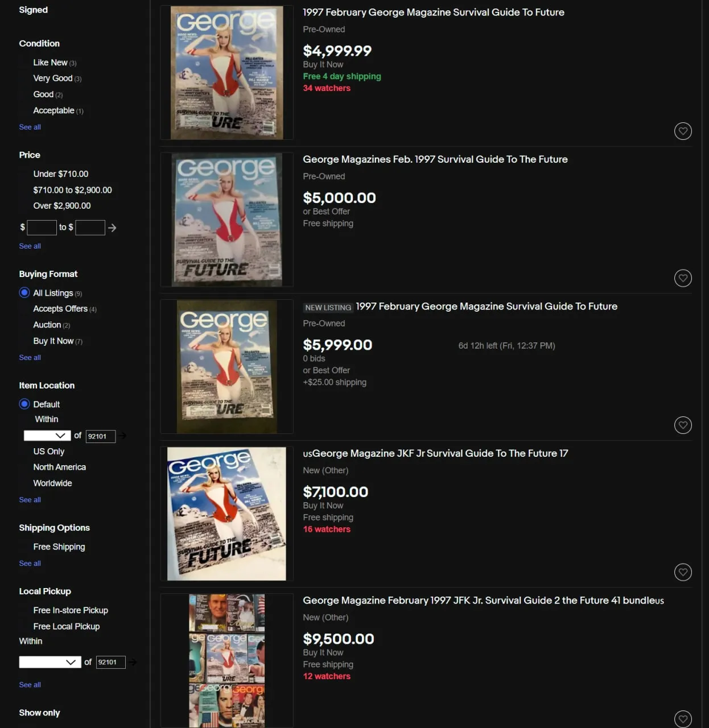Click the 6d 12h left auction time
Viewport: 709px width, 728px height.
pyautogui.click(x=507, y=346)
